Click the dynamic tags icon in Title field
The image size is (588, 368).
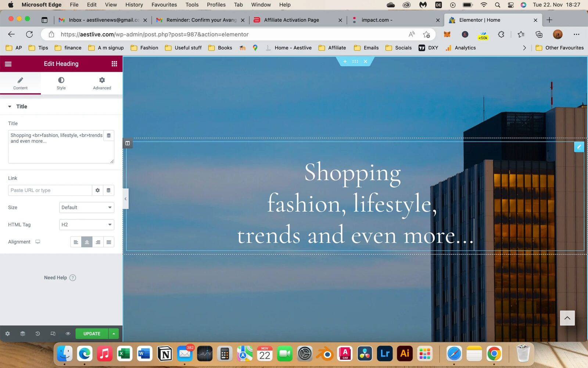[x=109, y=135]
